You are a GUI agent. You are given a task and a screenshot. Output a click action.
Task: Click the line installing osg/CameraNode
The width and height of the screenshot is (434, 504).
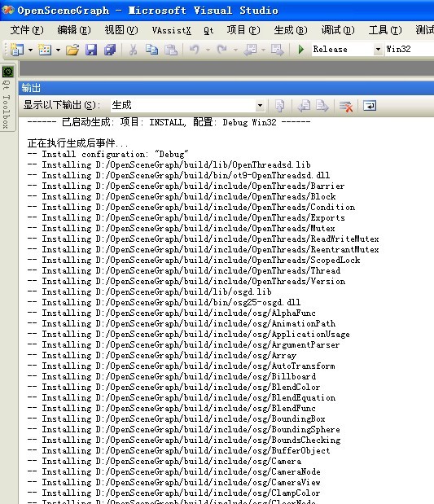pyautogui.click(x=174, y=472)
